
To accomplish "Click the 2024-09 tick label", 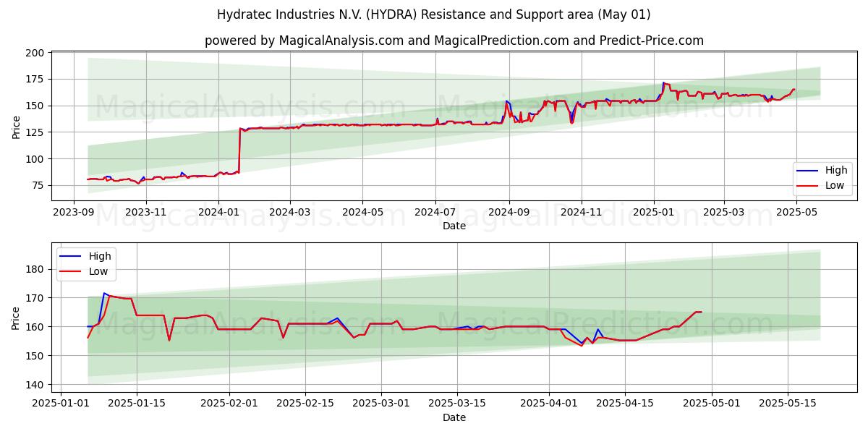I will pyautogui.click(x=509, y=212).
